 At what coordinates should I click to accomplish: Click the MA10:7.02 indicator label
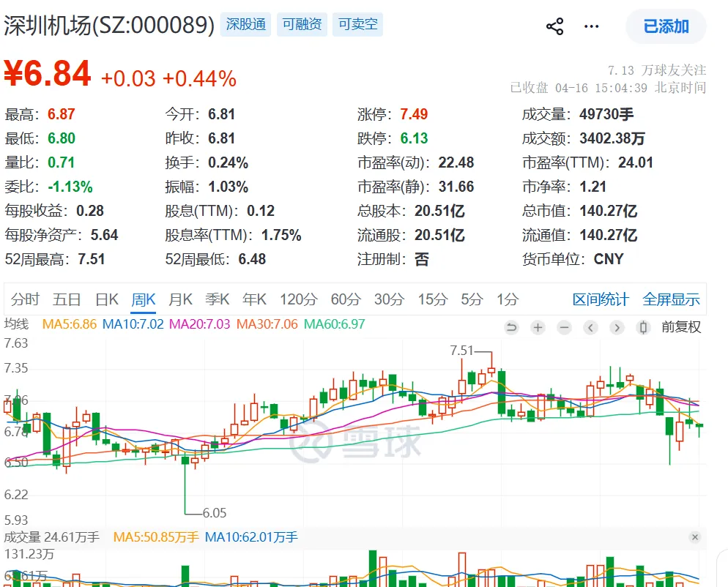coord(133,324)
